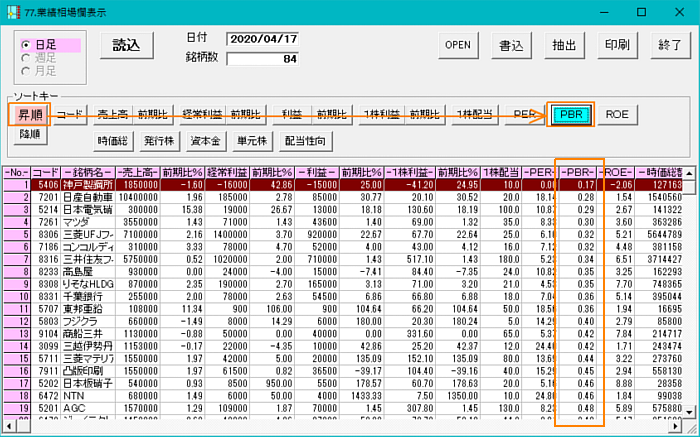Select row AGC
The height and width of the screenshot is (437, 700).
343,408
